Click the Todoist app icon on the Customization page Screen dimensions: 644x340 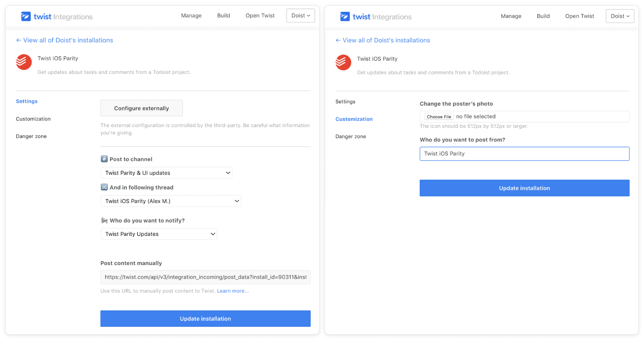coord(343,62)
